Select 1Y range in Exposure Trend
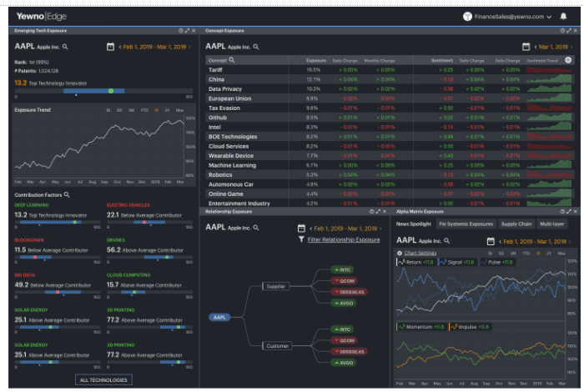The image size is (584, 392). click(x=157, y=110)
